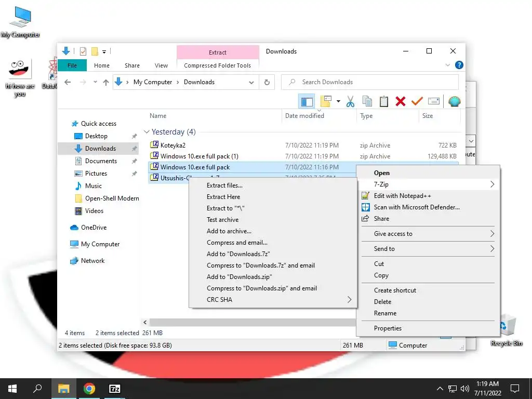This screenshot has height=399, width=532.
Task: Open Chrome from the taskbar
Action: coord(89,389)
